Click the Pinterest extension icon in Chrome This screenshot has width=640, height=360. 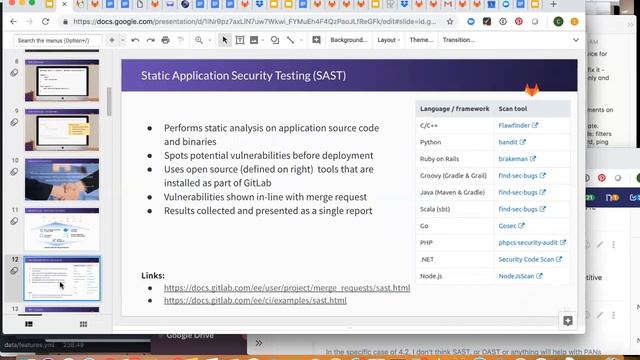(x=518, y=22)
